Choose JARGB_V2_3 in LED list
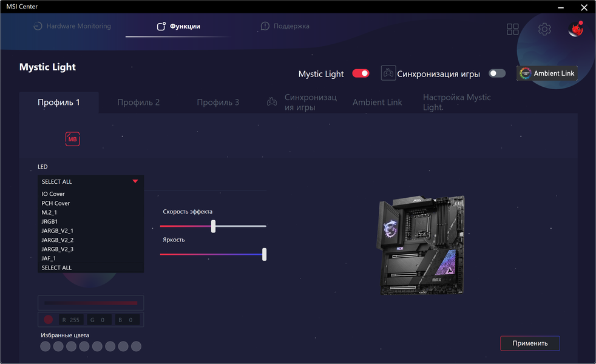596x364 pixels. (x=90, y=249)
